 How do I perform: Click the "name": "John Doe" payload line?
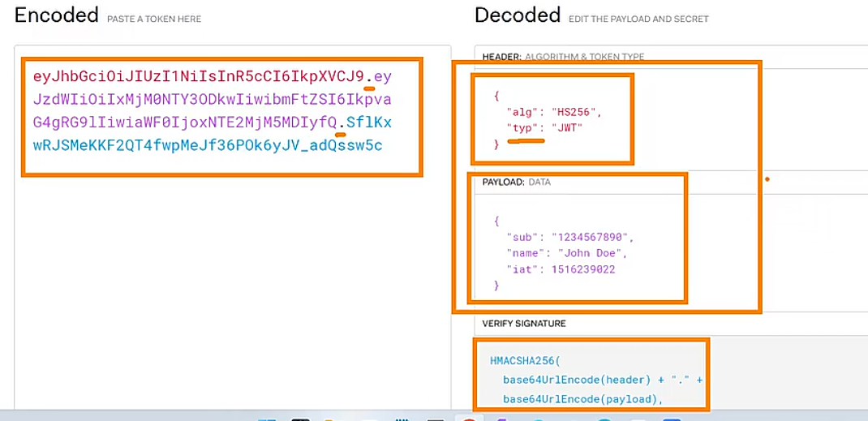pos(566,253)
